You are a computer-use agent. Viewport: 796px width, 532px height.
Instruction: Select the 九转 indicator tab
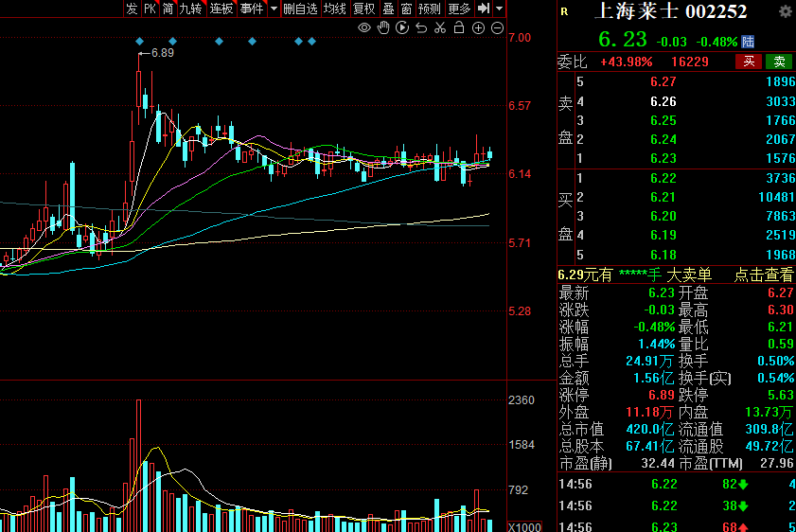[191, 9]
